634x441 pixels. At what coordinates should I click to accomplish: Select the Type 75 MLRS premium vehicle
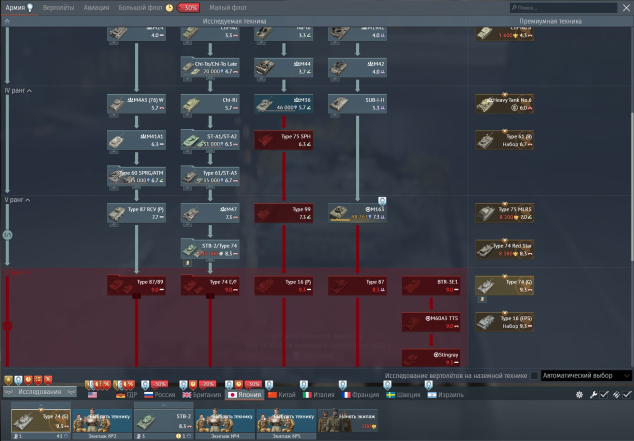pyautogui.click(x=505, y=213)
